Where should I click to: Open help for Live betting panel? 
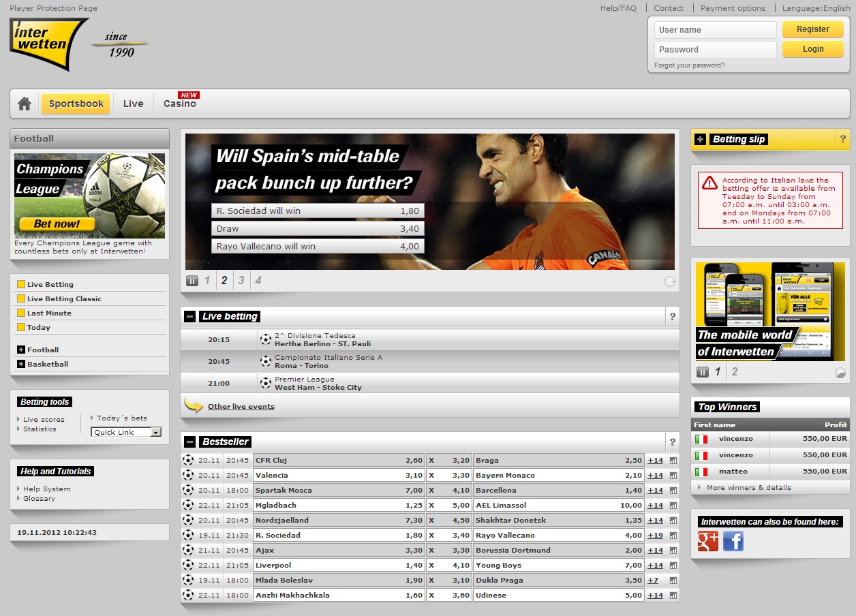(x=673, y=316)
